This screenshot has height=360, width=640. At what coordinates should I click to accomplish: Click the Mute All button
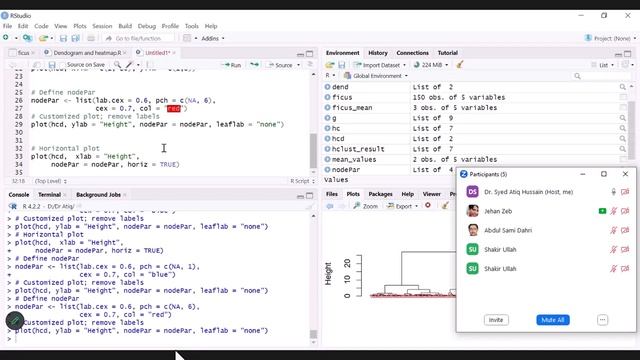pyautogui.click(x=553, y=320)
